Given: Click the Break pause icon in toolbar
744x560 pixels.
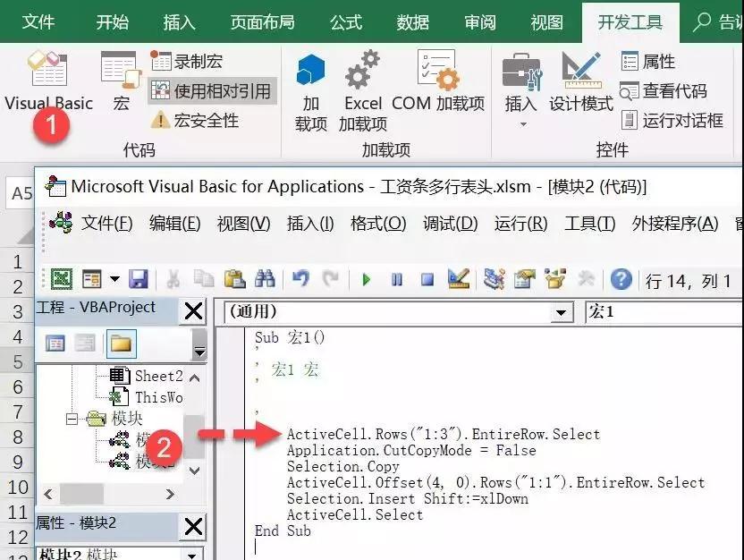Looking at the screenshot, I should (x=397, y=279).
